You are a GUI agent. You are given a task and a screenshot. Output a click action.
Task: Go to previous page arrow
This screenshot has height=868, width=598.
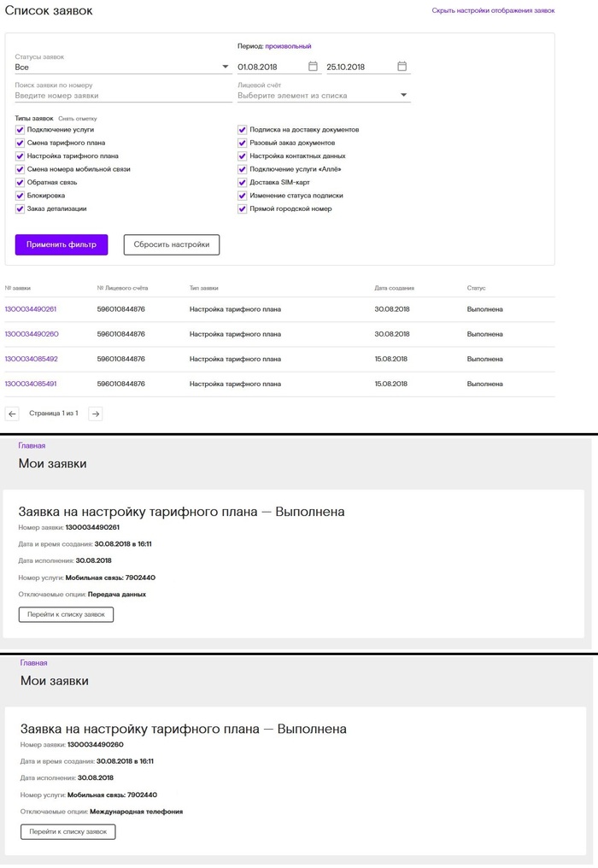click(x=12, y=413)
